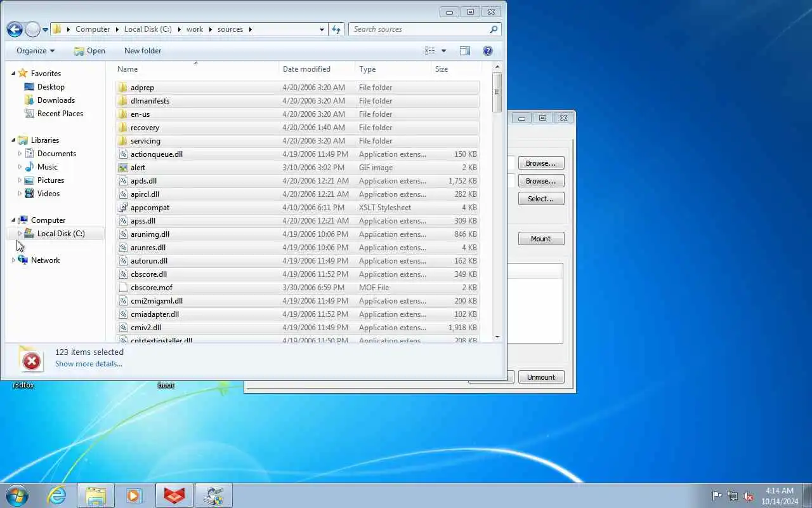Click the search magnifier icon
812x508 pixels.
[x=494, y=29]
